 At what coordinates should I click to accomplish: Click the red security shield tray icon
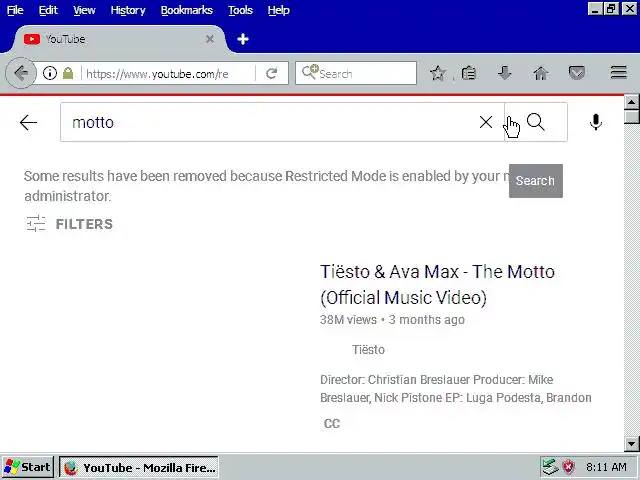(x=569, y=467)
